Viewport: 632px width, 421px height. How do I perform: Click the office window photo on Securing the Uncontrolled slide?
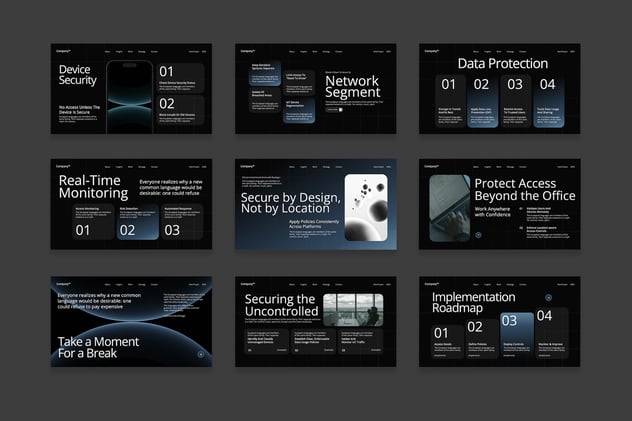click(x=351, y=312)
